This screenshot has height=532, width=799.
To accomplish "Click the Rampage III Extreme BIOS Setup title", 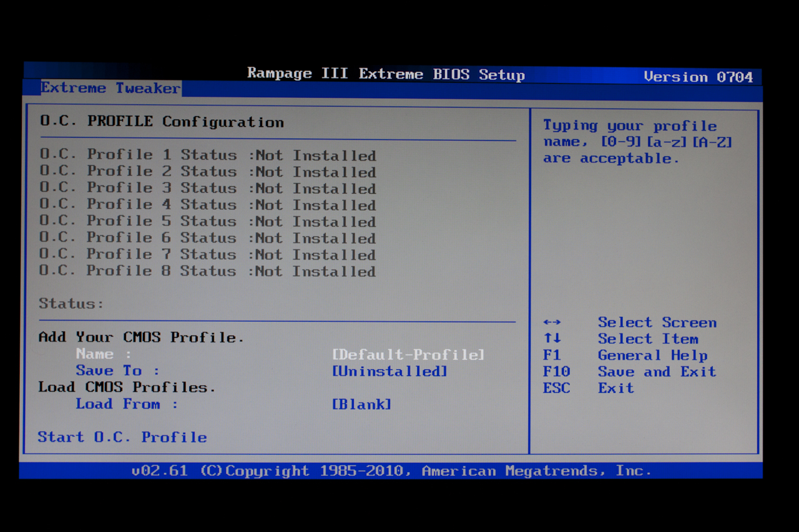I will click(386, 74).
